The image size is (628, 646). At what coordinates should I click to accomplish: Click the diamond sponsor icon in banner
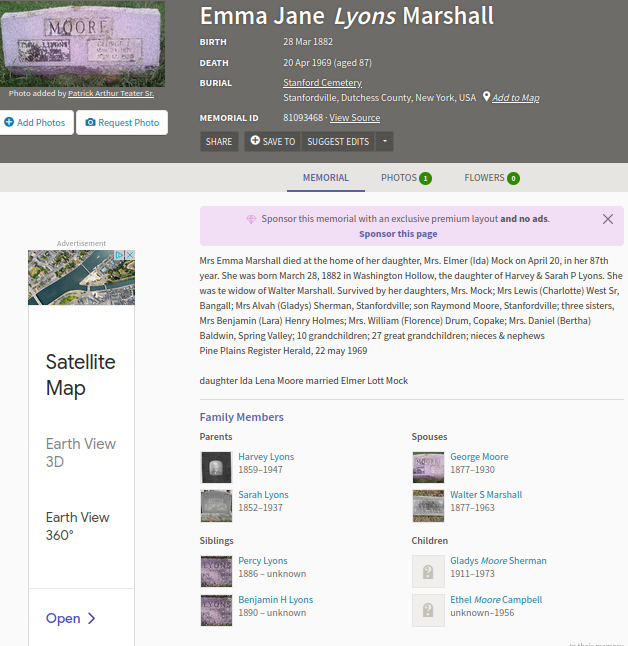[x=251, y=219]
